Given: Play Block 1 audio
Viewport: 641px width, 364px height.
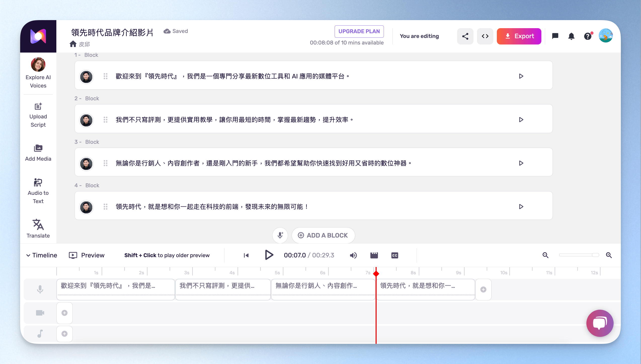Looking at the screenshot, I should (521, 76).
